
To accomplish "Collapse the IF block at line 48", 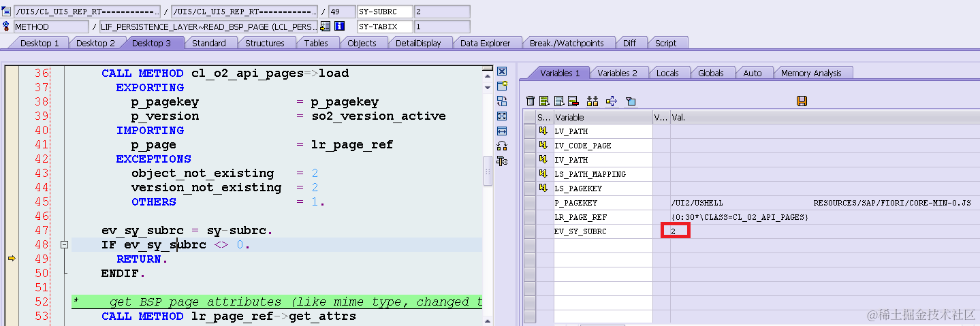I will (x=65, y=244).
